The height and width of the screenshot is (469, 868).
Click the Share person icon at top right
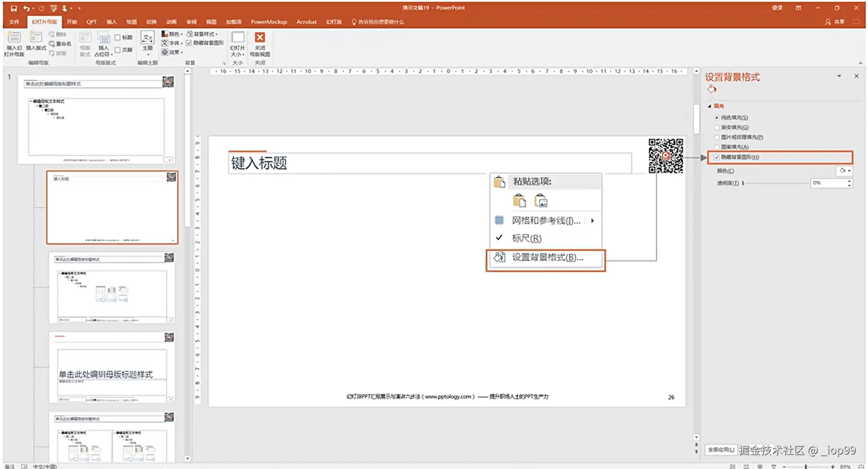(828, 22)
